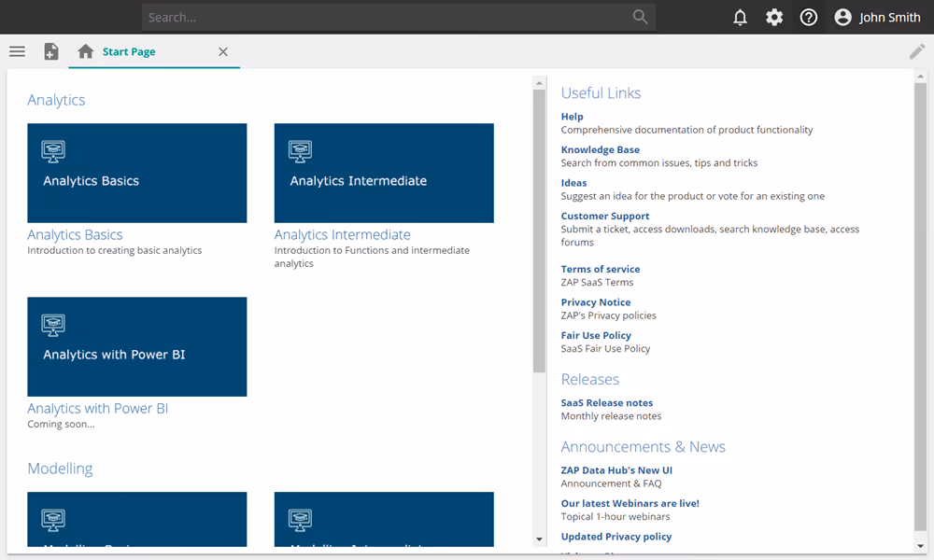Open the Analytics Basics tile
The image size is (934, 560).
(x=137, y=174)
